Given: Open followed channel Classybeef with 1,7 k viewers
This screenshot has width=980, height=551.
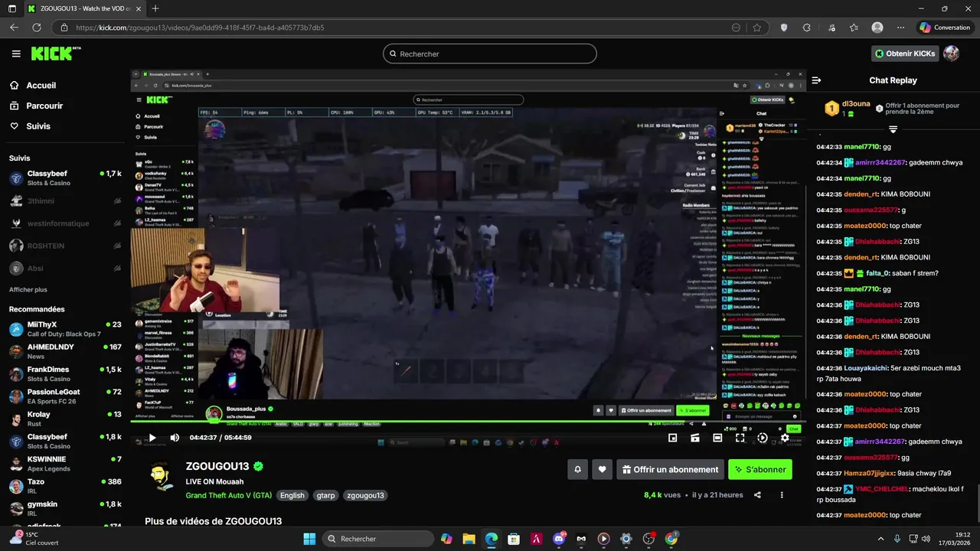Looking at the screenshot, I should pyautogui.click(x=65, y=178).
